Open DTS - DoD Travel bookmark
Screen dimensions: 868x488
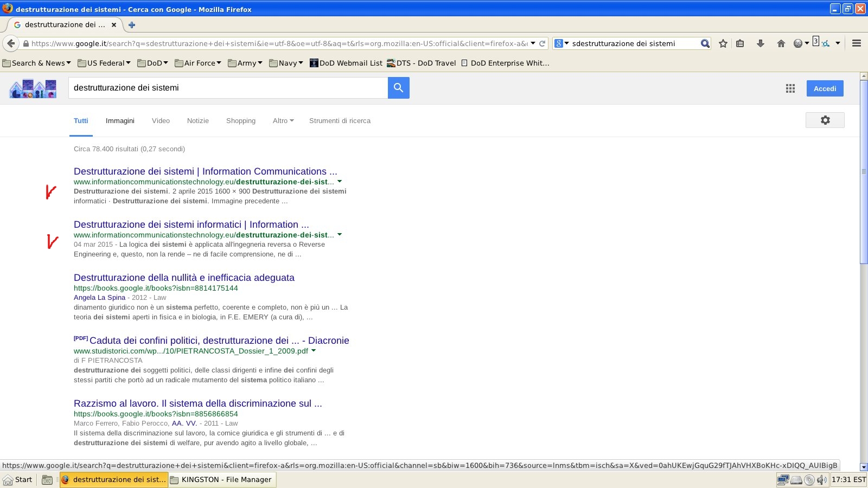coord(422,63)
